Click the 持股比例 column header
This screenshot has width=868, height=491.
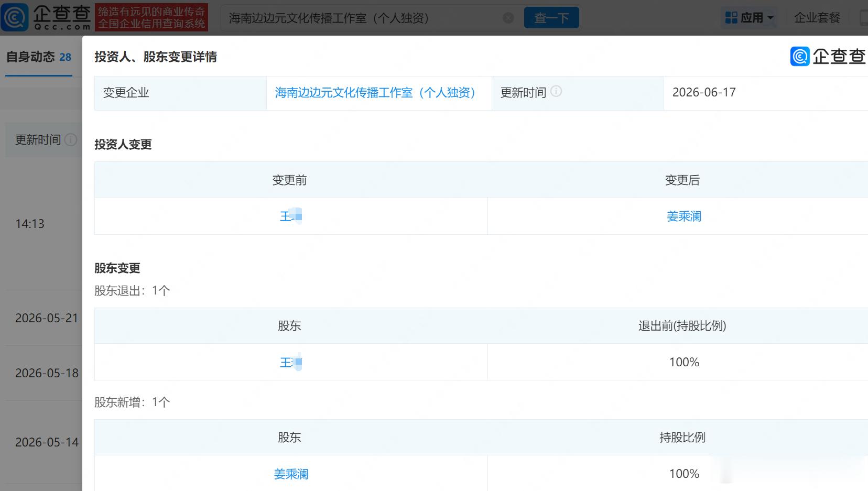(x=682, y=438)
